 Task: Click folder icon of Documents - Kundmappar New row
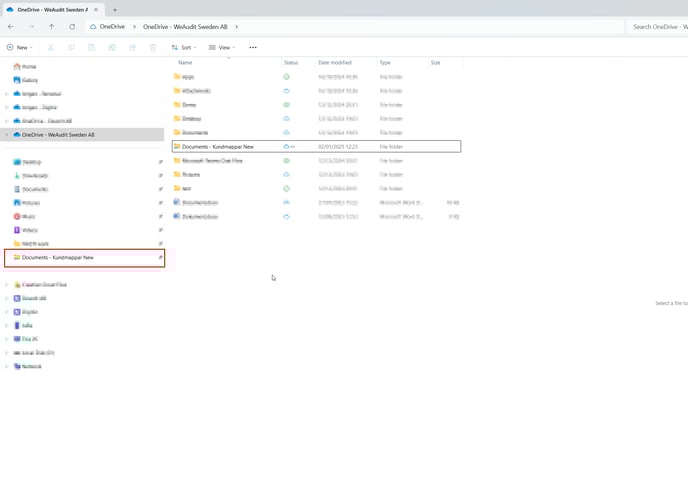pos(177,146)
